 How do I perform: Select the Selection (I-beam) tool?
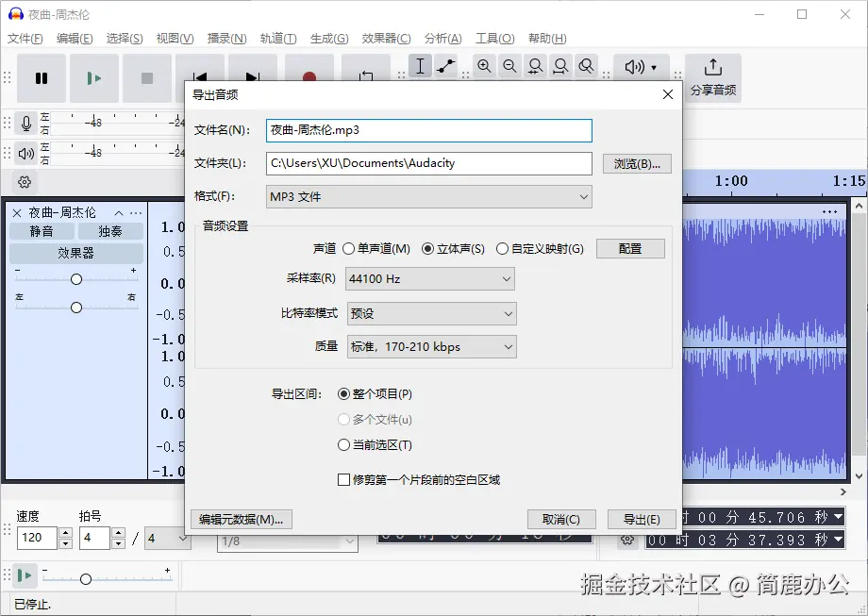click(x=420, y=66)
